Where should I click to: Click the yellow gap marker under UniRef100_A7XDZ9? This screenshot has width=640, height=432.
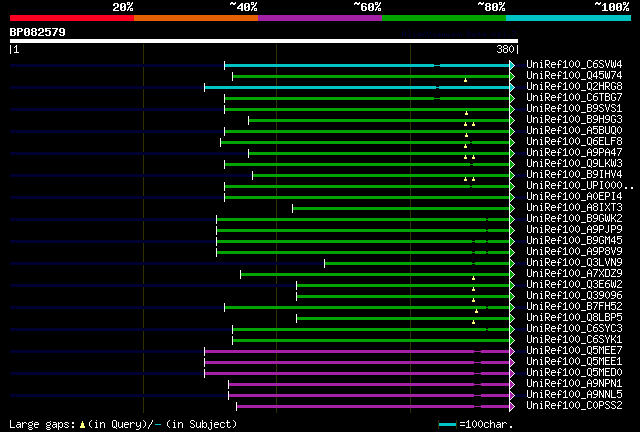[x=473, y=278]
